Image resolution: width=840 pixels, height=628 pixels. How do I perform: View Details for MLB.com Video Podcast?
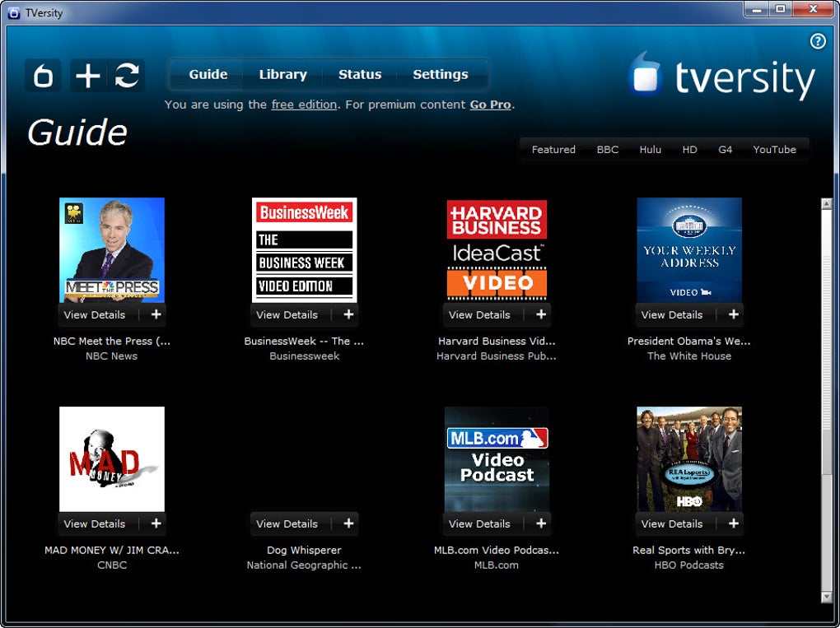click(479, 523)
